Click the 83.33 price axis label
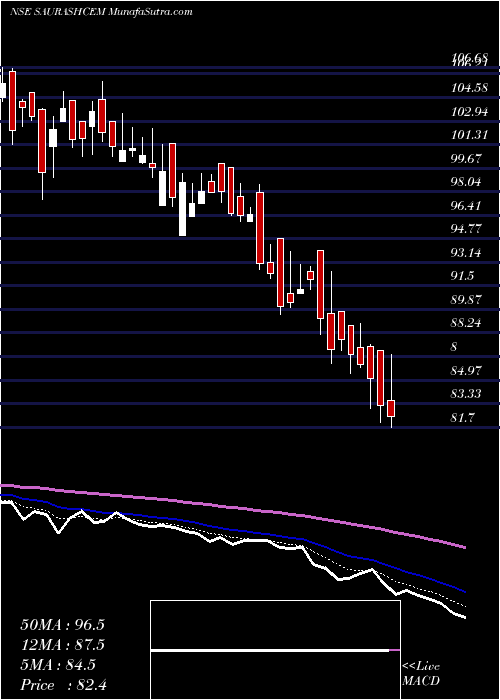 coord(467,394)
